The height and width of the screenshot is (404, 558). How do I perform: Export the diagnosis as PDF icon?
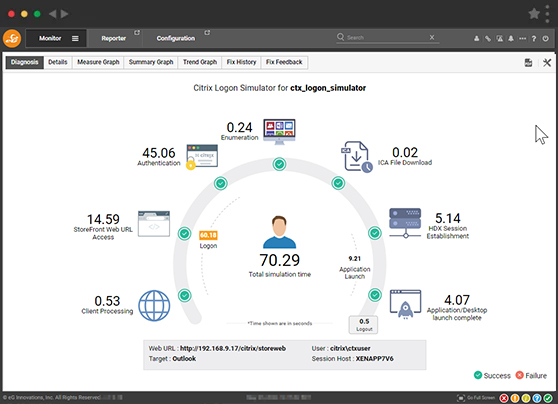point(528,63)
